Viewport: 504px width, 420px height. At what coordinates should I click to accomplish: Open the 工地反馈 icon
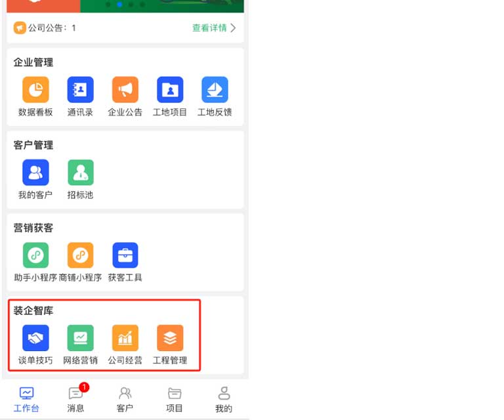pos(215,90)
